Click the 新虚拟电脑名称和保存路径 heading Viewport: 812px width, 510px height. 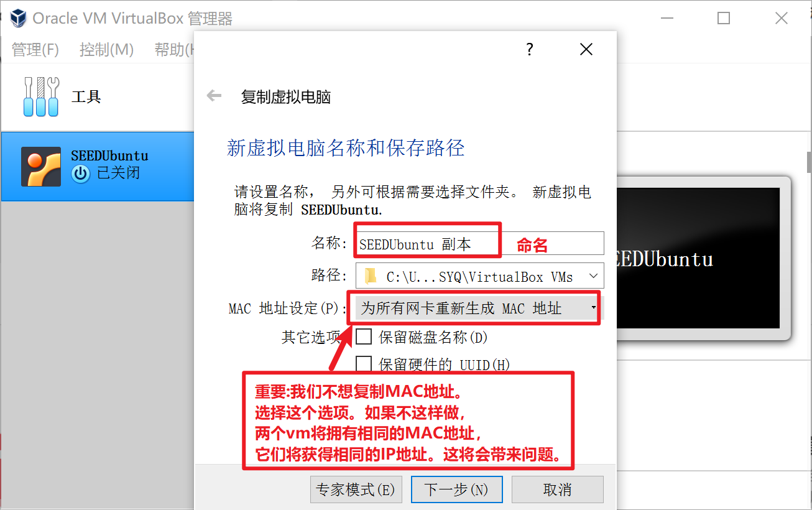click(346, 148)
